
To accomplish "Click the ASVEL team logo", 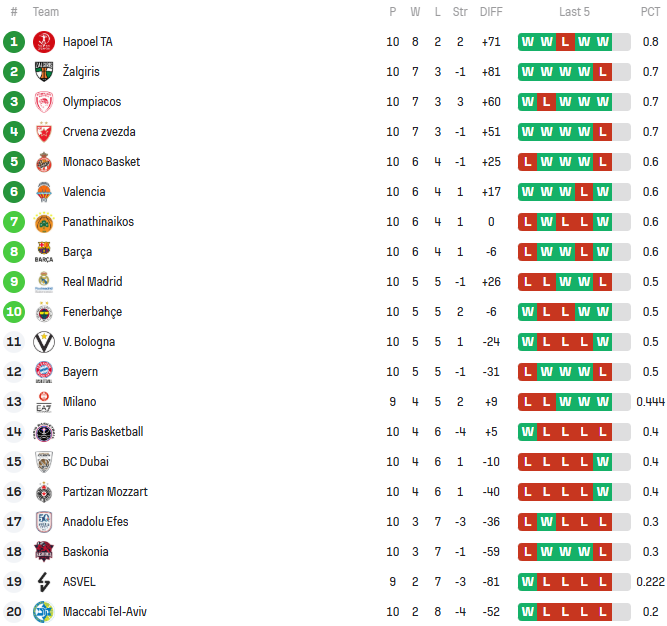I will pyautogui.click(x=43, y=582).
